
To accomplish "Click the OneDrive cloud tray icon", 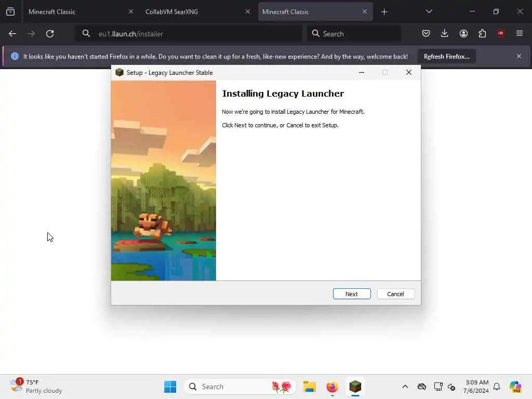I will tap(422, 387).
